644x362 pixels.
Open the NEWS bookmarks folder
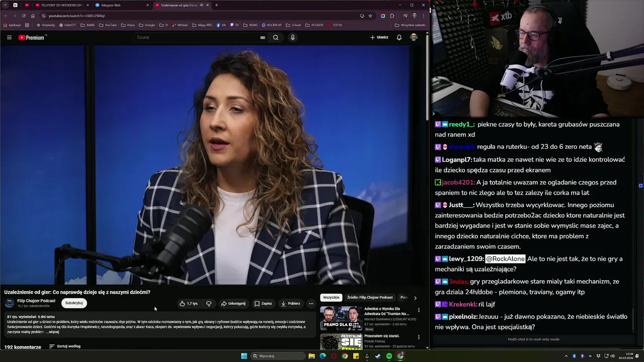pos(250,25)
